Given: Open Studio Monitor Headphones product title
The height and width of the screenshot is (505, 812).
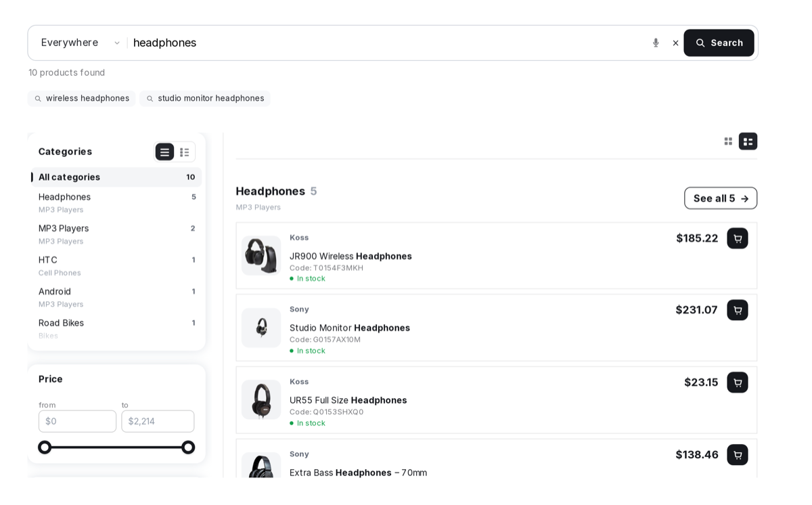Looking at the screenshot, I should pyautogui.click(x=350, y=328).
